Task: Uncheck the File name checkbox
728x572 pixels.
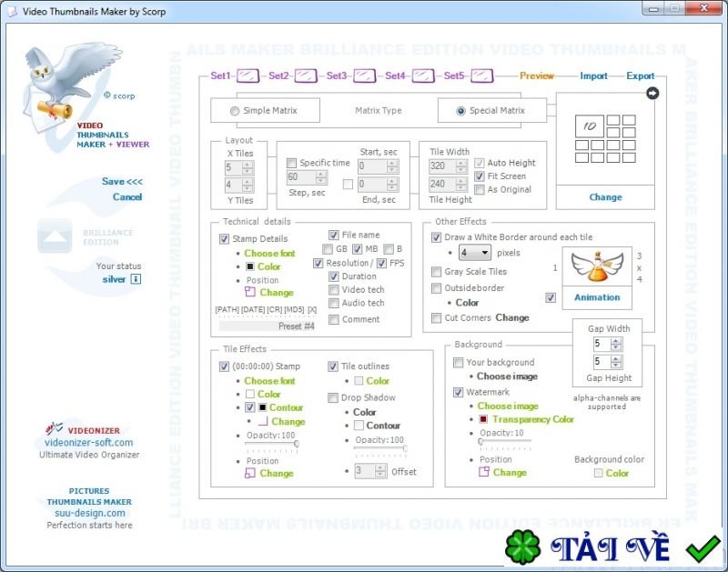Action: click(x=333, y=235)
